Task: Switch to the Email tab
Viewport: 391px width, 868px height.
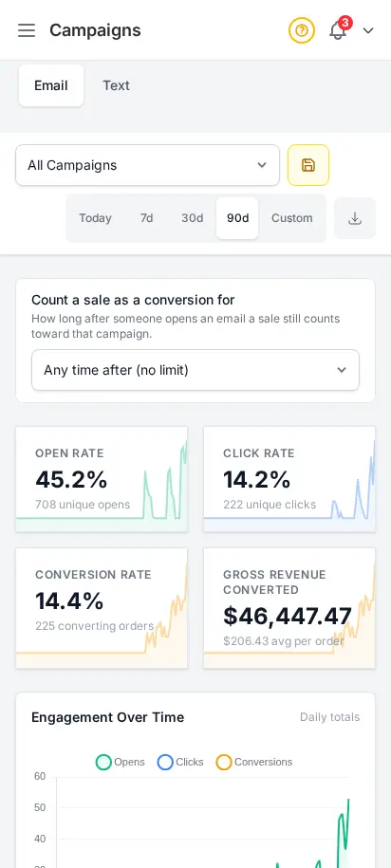Action: [x=51, y=85]
